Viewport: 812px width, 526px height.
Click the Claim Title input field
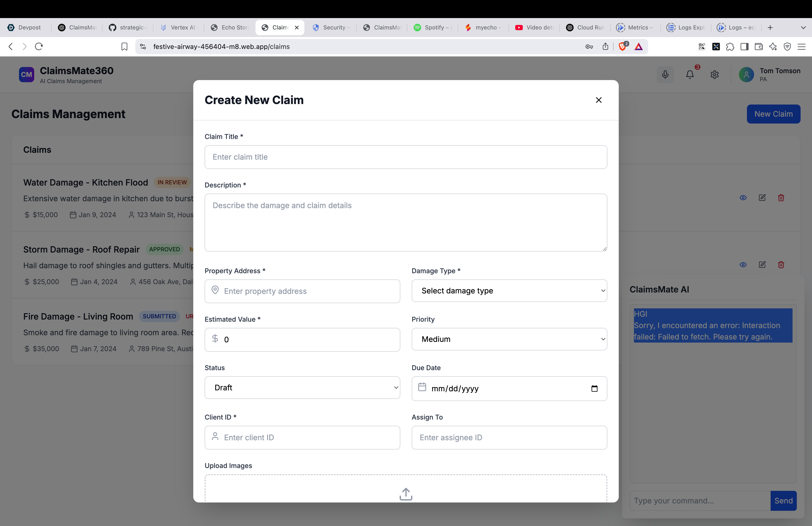(406, 157)
